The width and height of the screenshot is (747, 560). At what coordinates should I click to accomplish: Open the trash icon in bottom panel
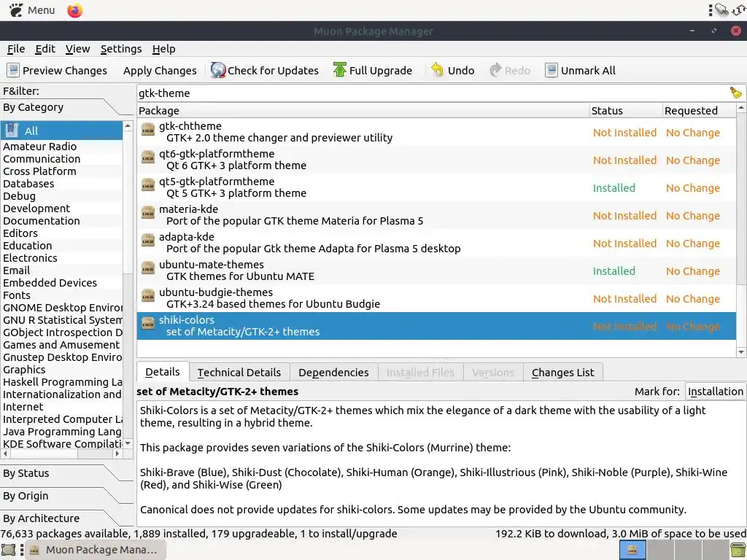pyautogui.click(x=738, y=550)
